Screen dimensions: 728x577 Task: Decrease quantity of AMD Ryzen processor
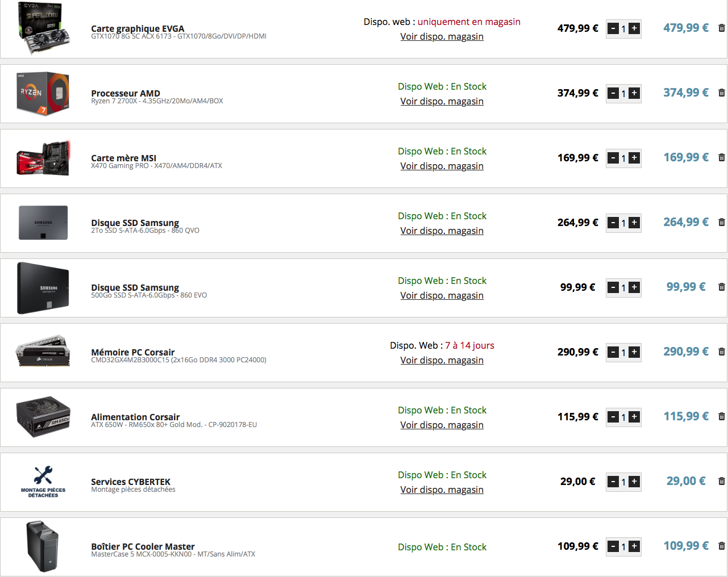[613, 93]
